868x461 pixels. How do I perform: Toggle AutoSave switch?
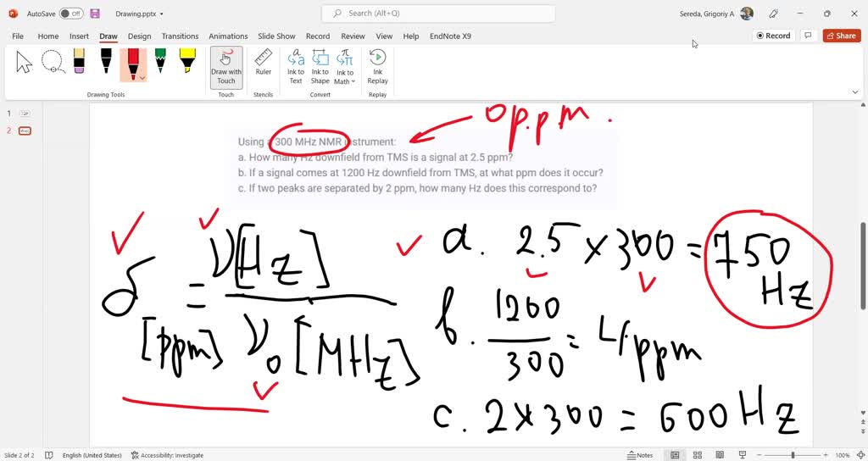71,14
